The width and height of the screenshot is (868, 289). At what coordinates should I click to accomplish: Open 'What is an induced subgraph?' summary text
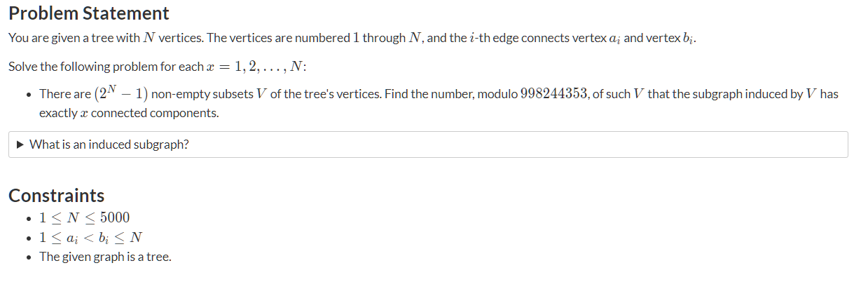tap(109, 144)
